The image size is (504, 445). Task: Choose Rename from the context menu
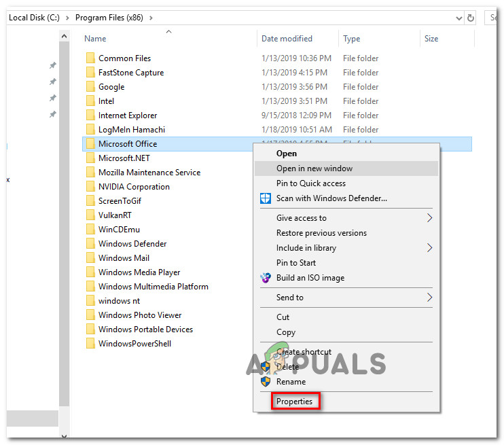(346, 382)
